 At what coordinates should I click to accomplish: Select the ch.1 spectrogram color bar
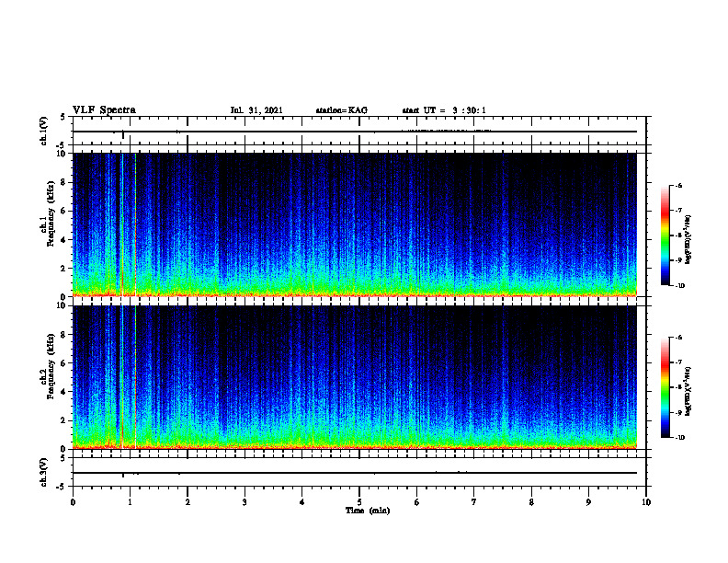click(x=665, y=236)
